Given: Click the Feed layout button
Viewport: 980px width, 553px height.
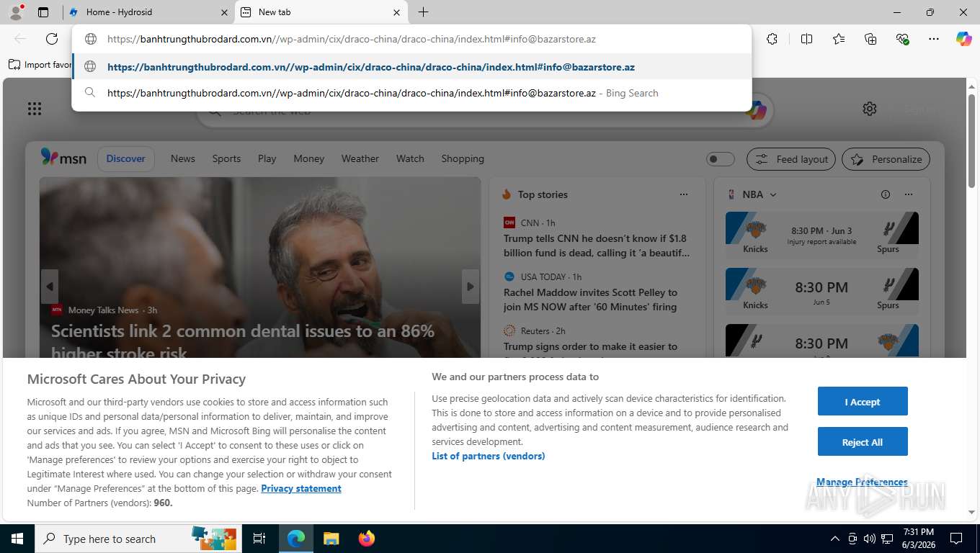Looking at the screenshot, I should pyautogui.click(x=791, y=159).
